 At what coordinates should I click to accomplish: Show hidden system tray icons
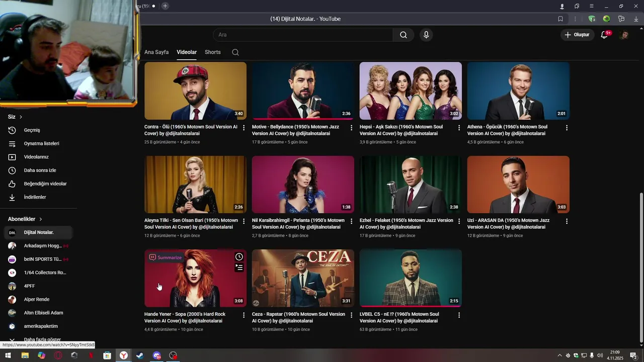click(x=559, y=355)
